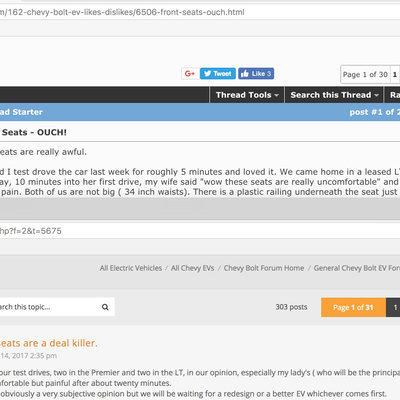Image resolution: width=400 pixels, height=400 pixels.
Task: Click the Google Plus share icon
Action: click(x=190, y=74)
